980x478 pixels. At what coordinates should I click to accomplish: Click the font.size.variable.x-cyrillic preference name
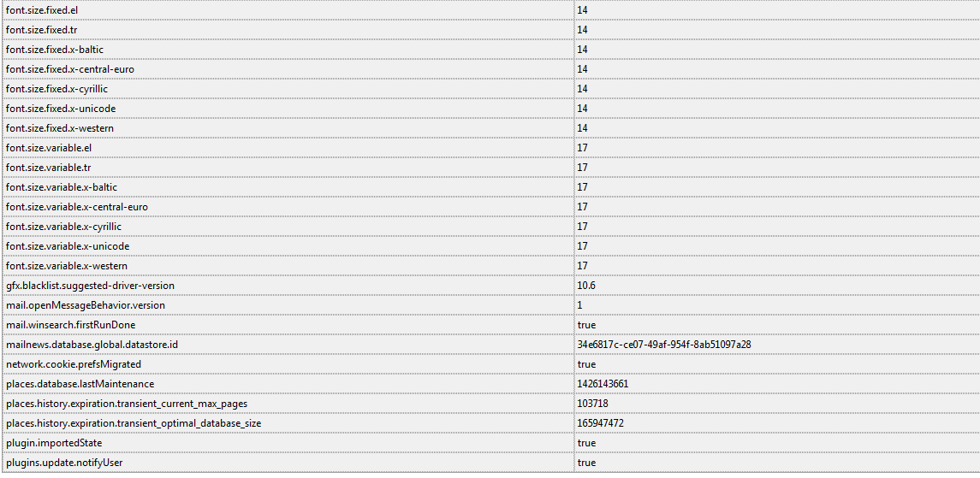pyautogui.click(x=63, y=227)
